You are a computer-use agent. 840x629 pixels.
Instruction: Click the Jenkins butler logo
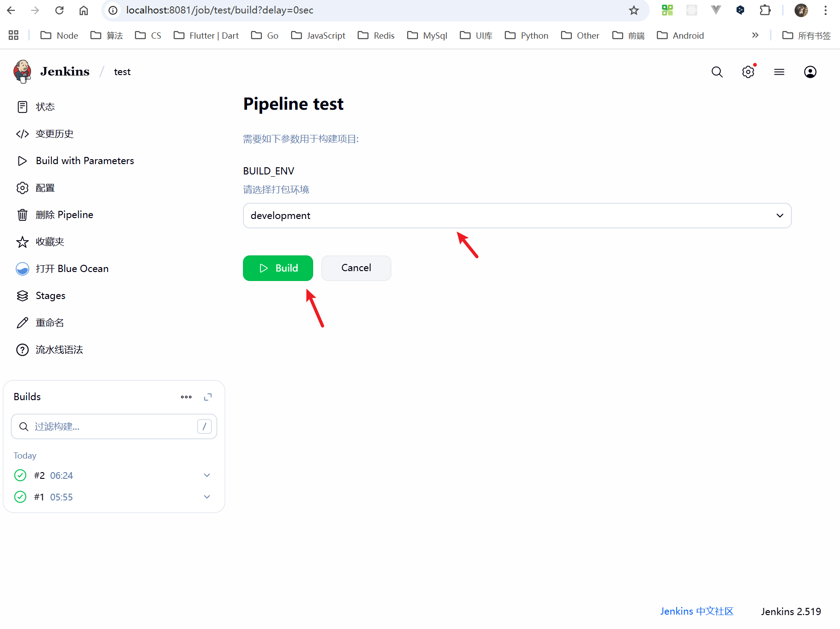coord(22,71)
